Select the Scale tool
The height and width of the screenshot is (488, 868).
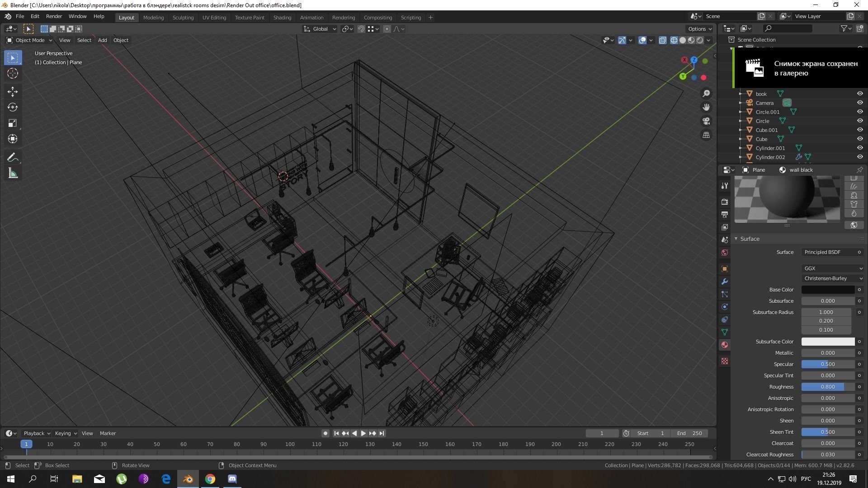[13, 123]
